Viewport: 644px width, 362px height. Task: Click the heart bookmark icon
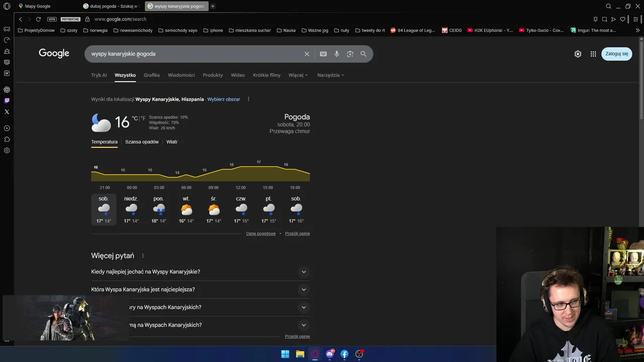point(622,19)
